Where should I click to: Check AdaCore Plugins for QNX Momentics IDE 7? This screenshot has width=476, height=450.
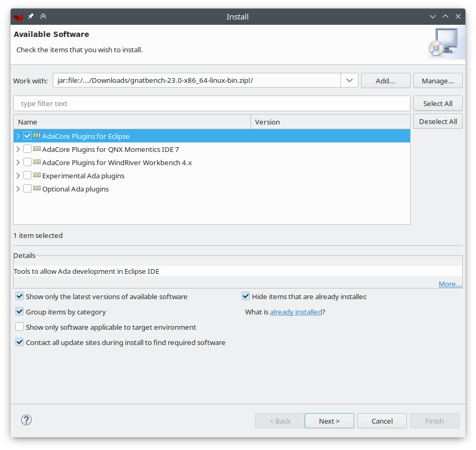click(27, 149)
